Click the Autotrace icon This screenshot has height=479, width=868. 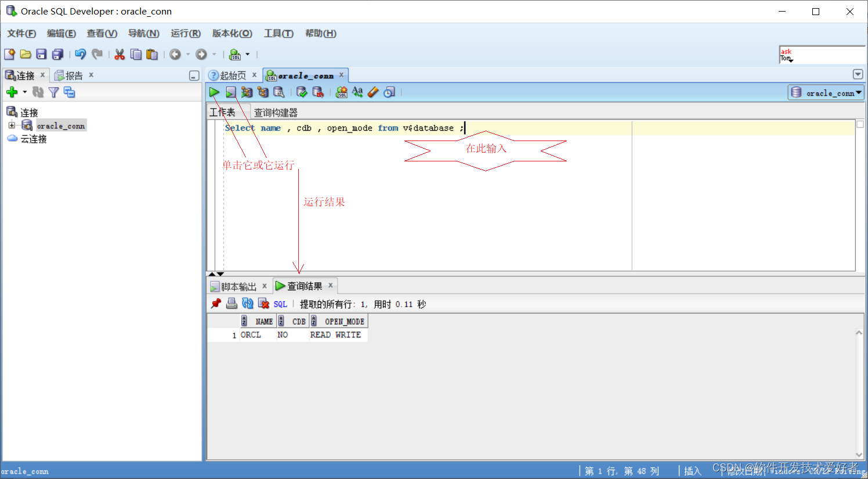click(x=263, y=92)
